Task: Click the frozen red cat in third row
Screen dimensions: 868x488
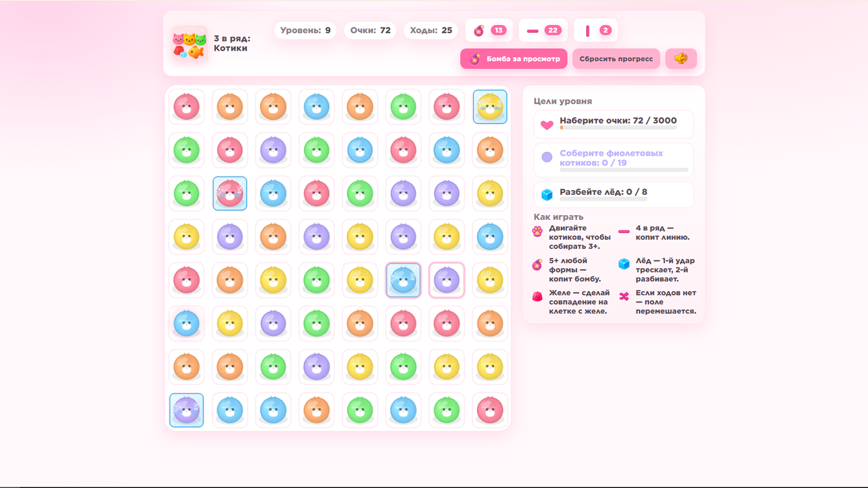Action: [x=230, y=193]
